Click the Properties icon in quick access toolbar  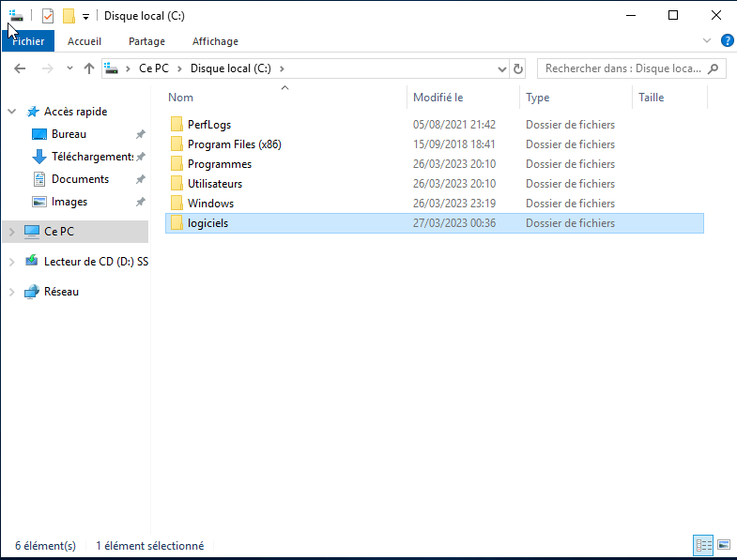48,16
